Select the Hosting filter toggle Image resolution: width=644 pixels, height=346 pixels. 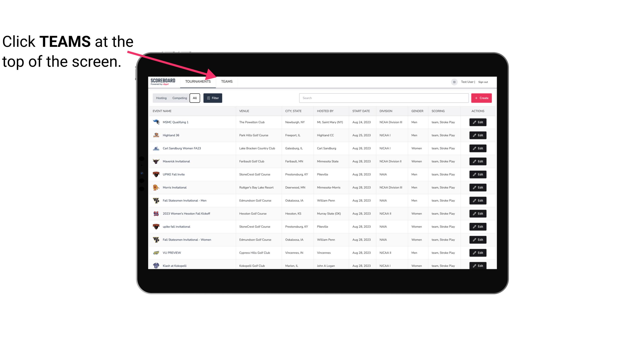pos(161,98)
